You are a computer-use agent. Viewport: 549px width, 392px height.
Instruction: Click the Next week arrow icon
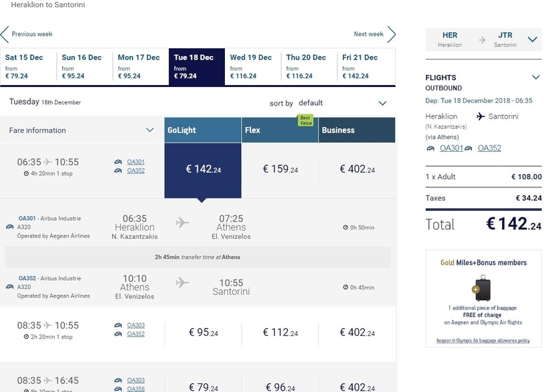coord(392,34)
